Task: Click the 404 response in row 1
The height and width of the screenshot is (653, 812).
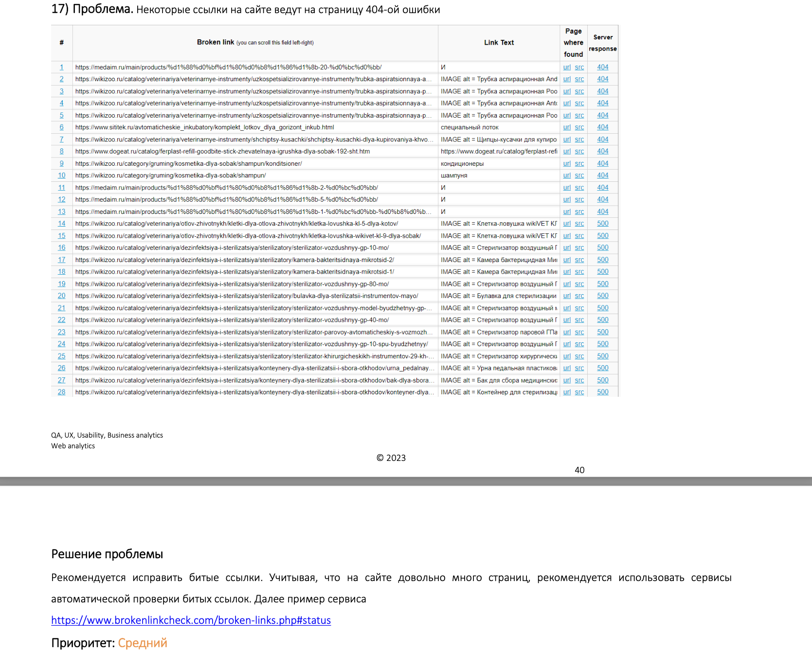Action: click(x=603, y=67)
